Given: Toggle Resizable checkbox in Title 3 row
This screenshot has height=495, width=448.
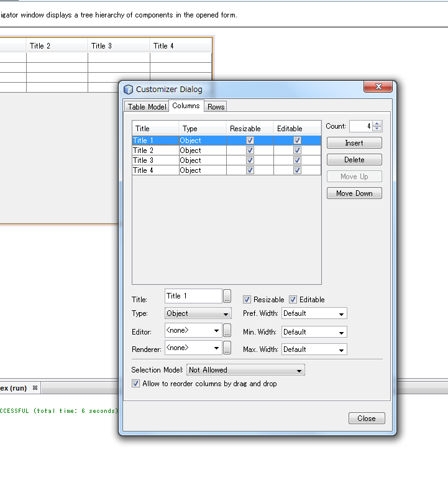Looking at the screenshot, I should pyautogui.click(x=250, y=160).
